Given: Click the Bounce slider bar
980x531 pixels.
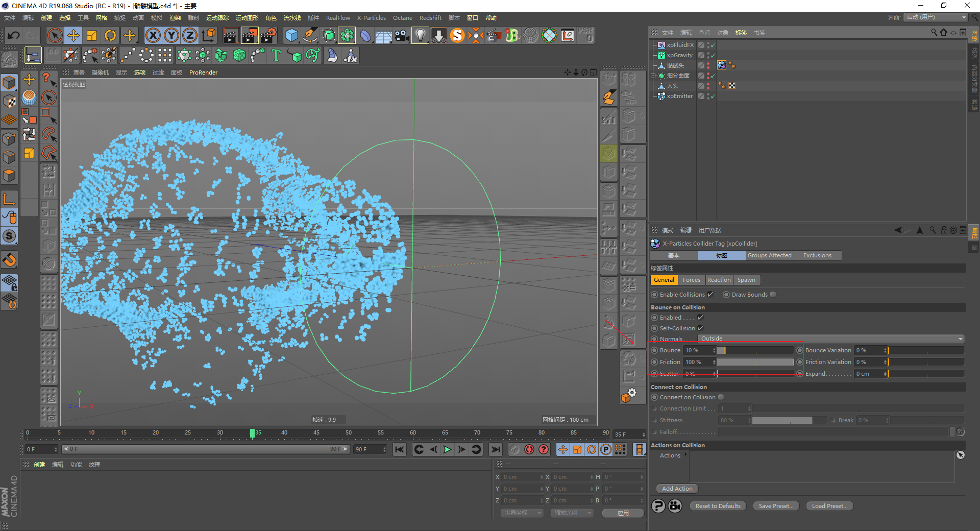Looking at the screenshot, I should [x=755, y=350].
